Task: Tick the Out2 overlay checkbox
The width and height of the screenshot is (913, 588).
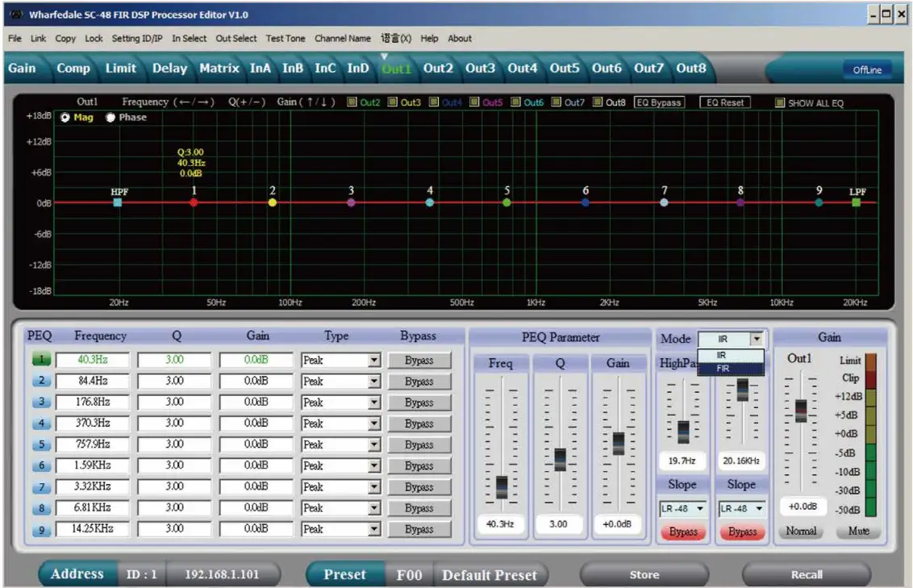Action: tap(352, 102)
